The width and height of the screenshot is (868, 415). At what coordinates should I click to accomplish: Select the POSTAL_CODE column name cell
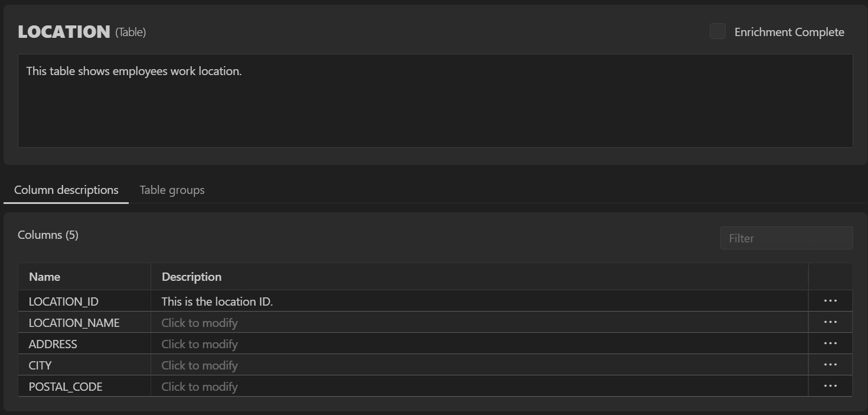click(x=84, y=386)
